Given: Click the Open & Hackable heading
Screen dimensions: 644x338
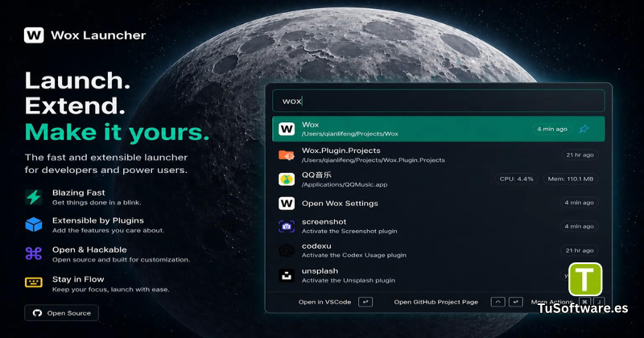Looking at the screenshot, I should (x=89, y=249).
